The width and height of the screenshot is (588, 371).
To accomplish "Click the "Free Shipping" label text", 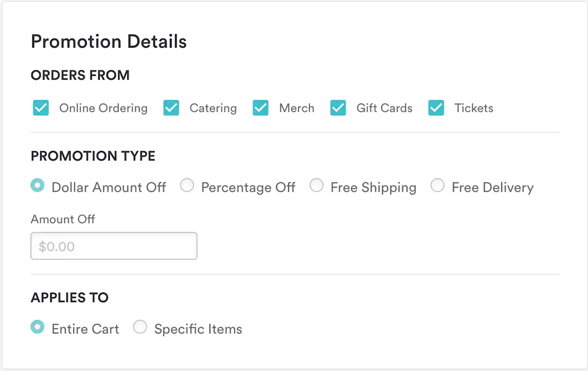I will (373, 187).
